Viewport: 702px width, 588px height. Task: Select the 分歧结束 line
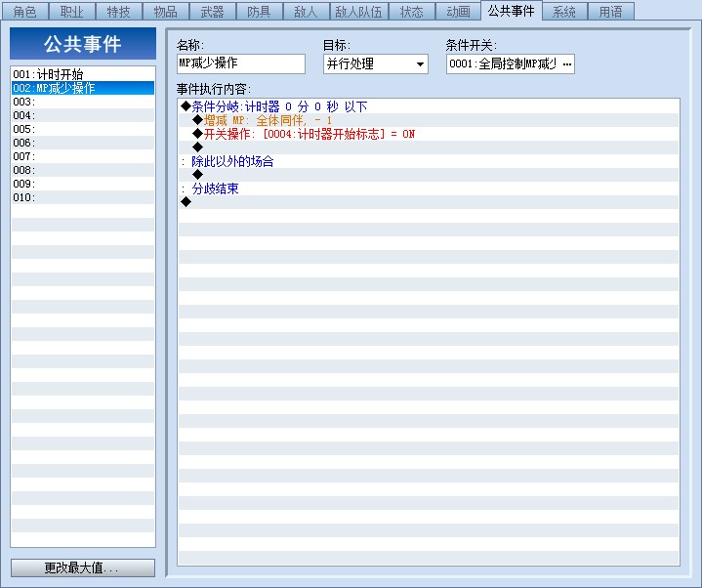coord(429,189)
